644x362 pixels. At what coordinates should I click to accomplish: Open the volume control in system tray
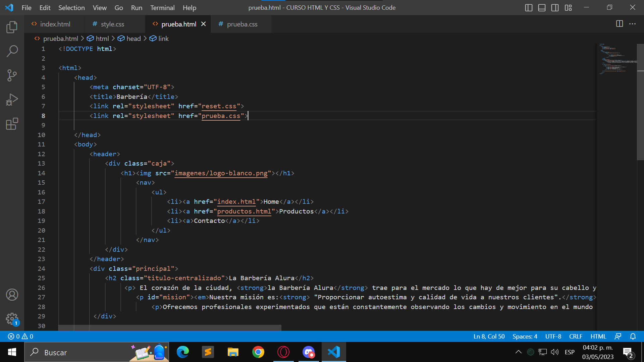(555, 352)
